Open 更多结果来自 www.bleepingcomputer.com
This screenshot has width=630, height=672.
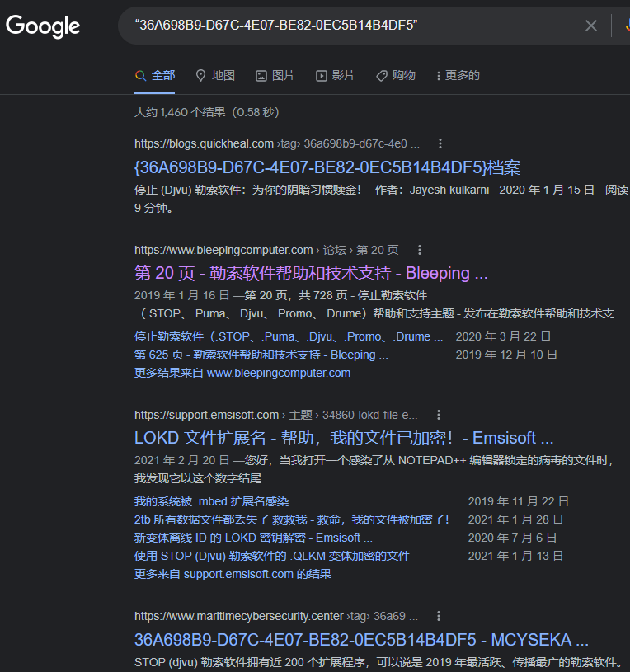[242, 373]
